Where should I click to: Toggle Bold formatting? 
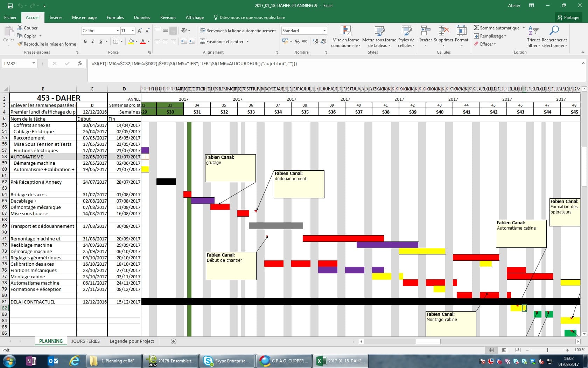point(85,41)
